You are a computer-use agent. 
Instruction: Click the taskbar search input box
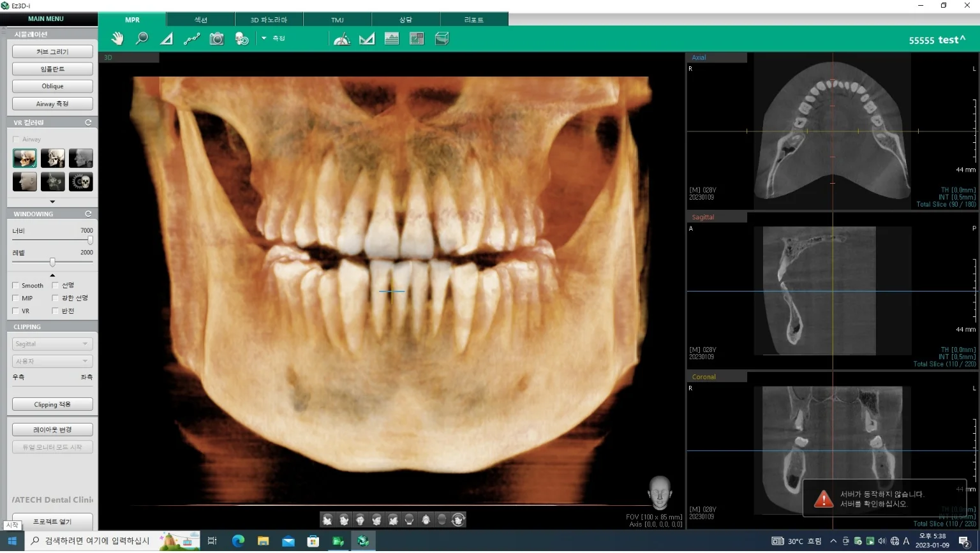click(112, 542)
